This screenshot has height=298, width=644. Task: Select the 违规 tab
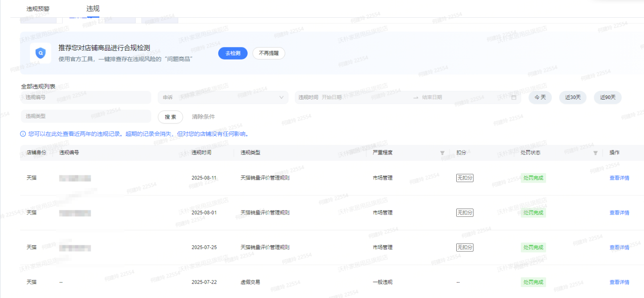(x=93, y=9)
